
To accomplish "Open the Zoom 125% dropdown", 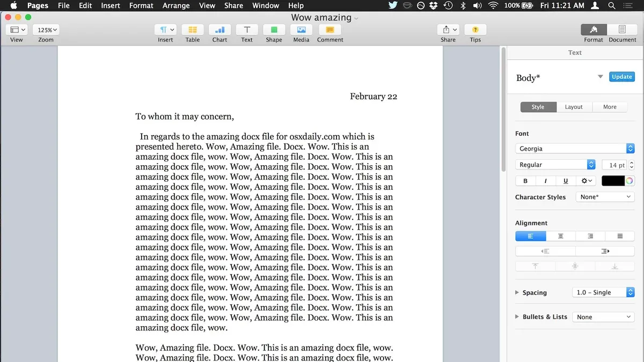I will tap(46, 30).
